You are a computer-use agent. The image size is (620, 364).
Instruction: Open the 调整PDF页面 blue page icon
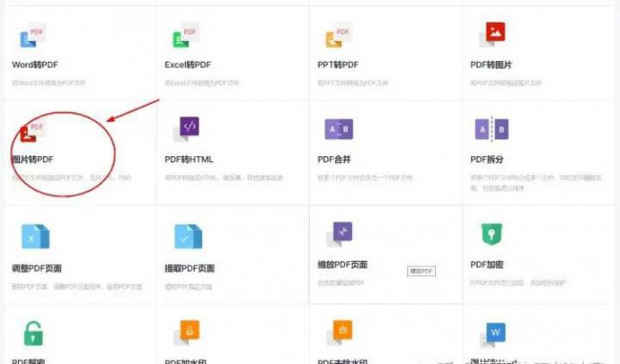pos(35,236)
